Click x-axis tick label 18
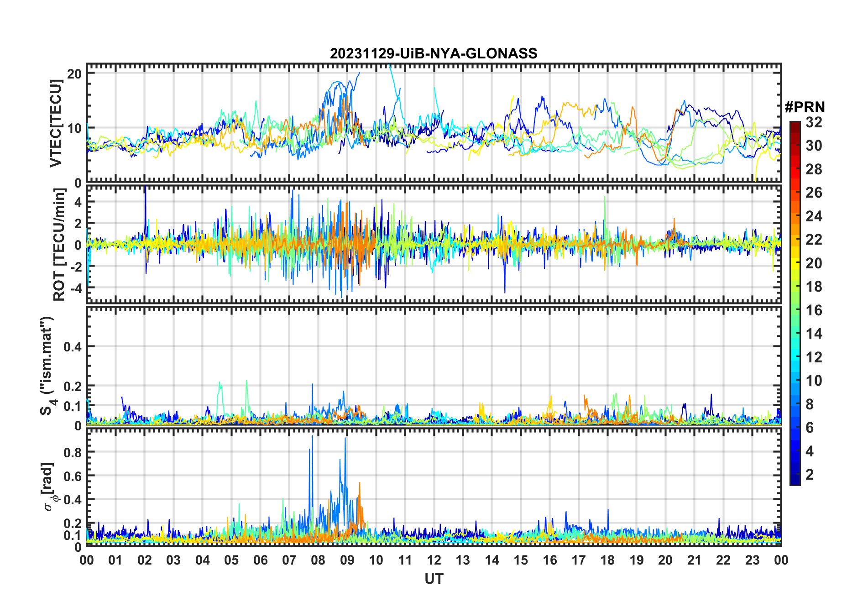868x607 pixels. [x=607, y=560]
